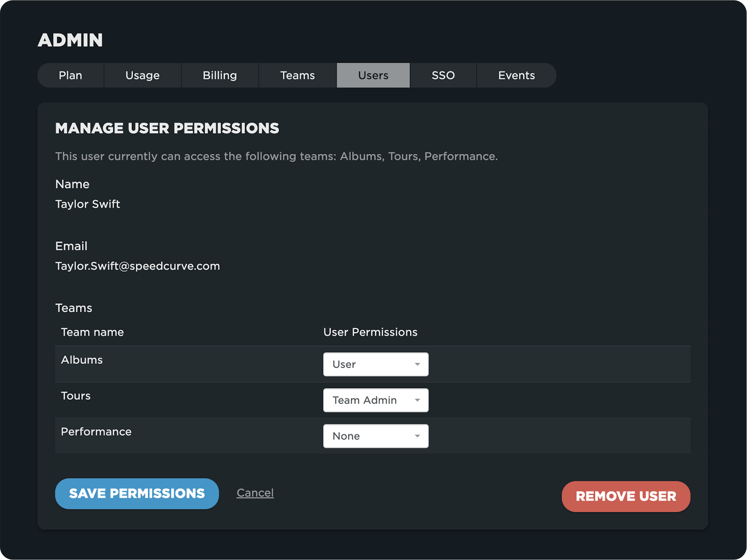Click the Performance dropdown arrow
This screenshot has height=560, width=747.
point(417,436)
